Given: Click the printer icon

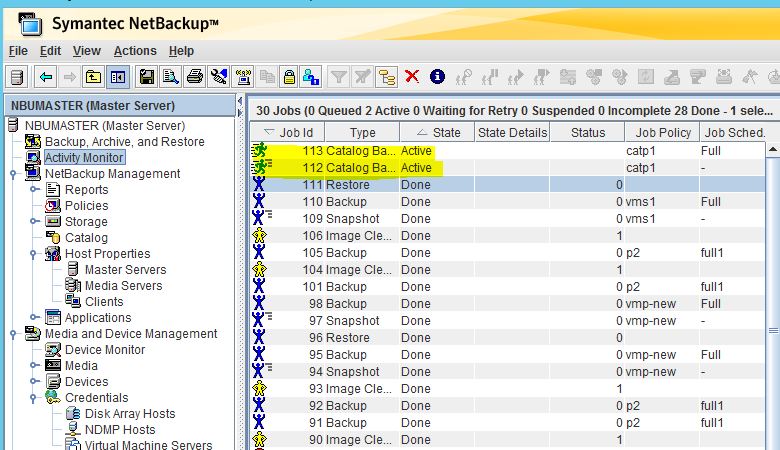Looking at the screenshot, I should pos(195,77).
